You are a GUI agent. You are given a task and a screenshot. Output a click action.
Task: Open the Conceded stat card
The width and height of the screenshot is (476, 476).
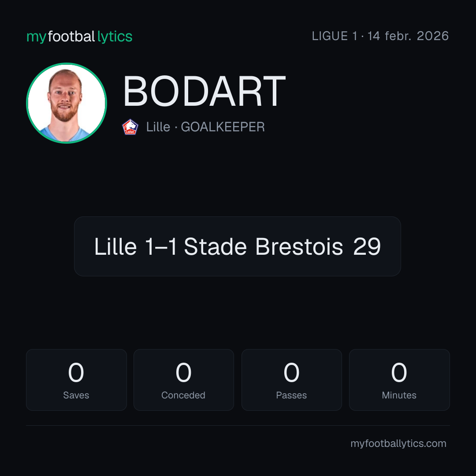184,380
